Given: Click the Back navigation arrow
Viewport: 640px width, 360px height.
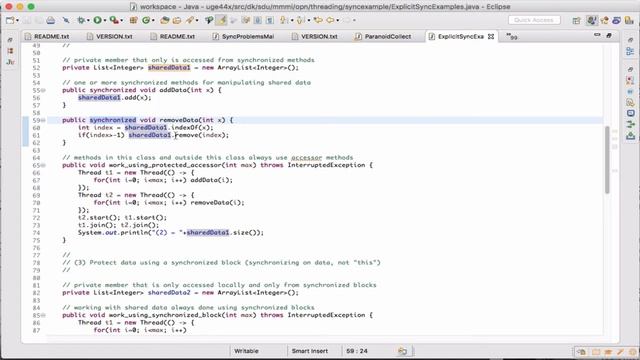Looking at the screenshot, I should tap(330, 20).
